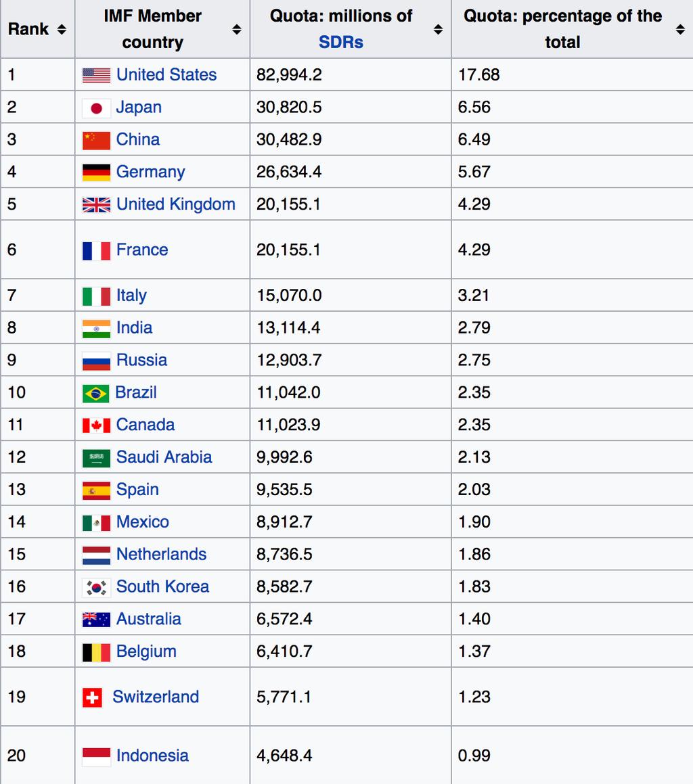Click the United Kingdom flag icon
The image size is (693, 784).
click(x=96, y=205)
